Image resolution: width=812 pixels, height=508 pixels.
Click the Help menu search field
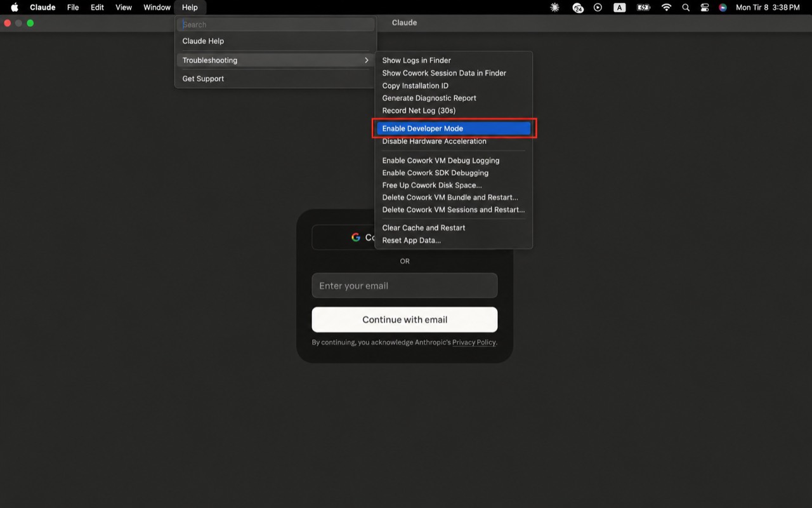275,25
